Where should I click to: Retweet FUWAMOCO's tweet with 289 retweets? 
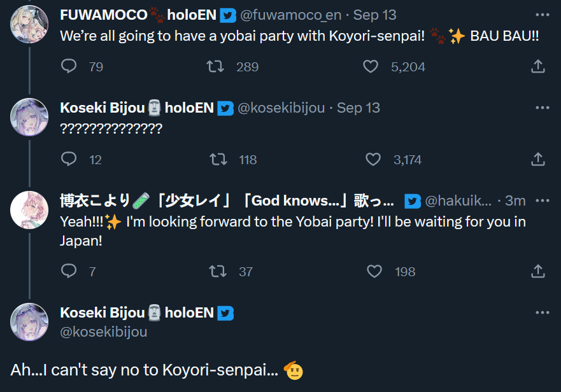217,66
